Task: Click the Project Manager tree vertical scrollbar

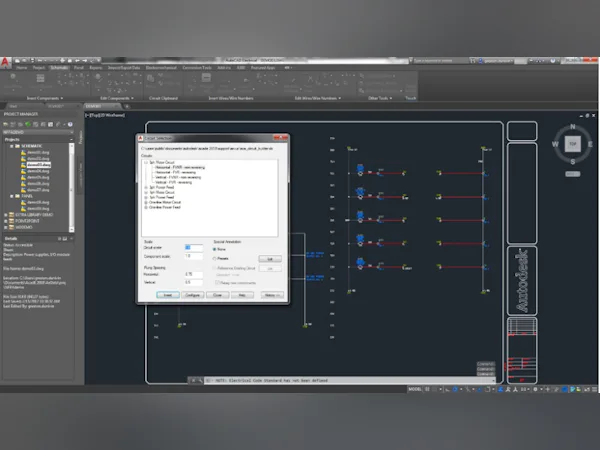Action: 72,188
